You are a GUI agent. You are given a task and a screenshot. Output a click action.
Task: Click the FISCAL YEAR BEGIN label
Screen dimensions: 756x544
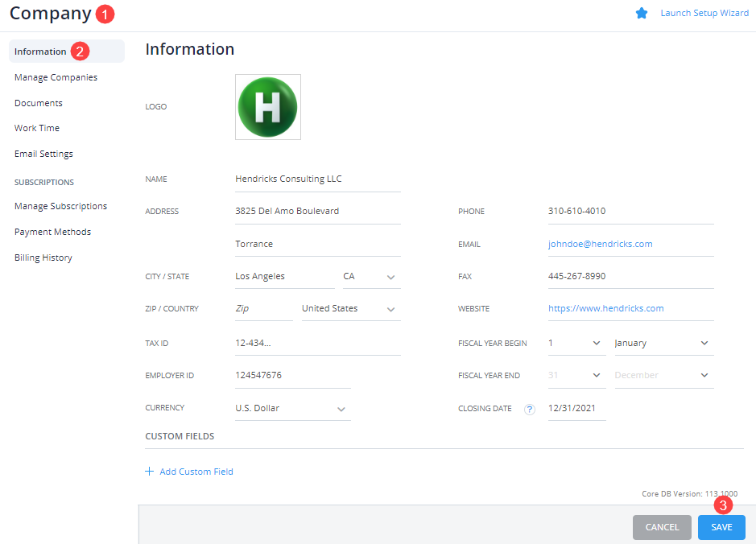tap(492, 344)
